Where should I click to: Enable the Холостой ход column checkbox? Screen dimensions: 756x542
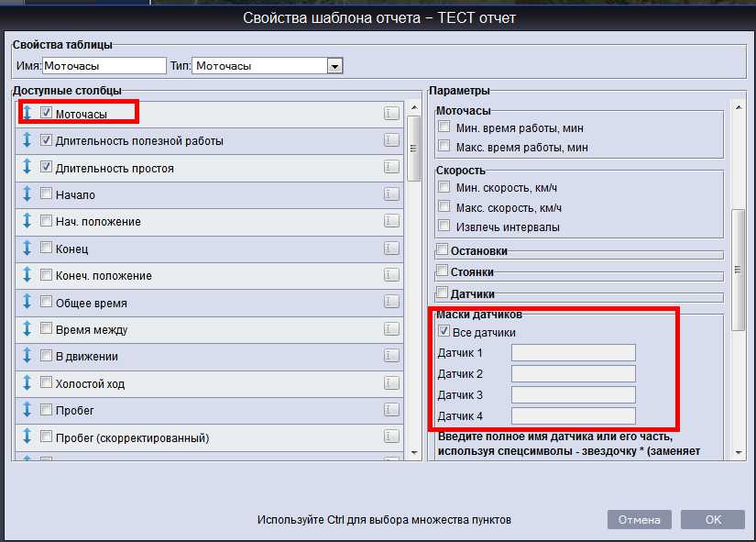[46, 382]
